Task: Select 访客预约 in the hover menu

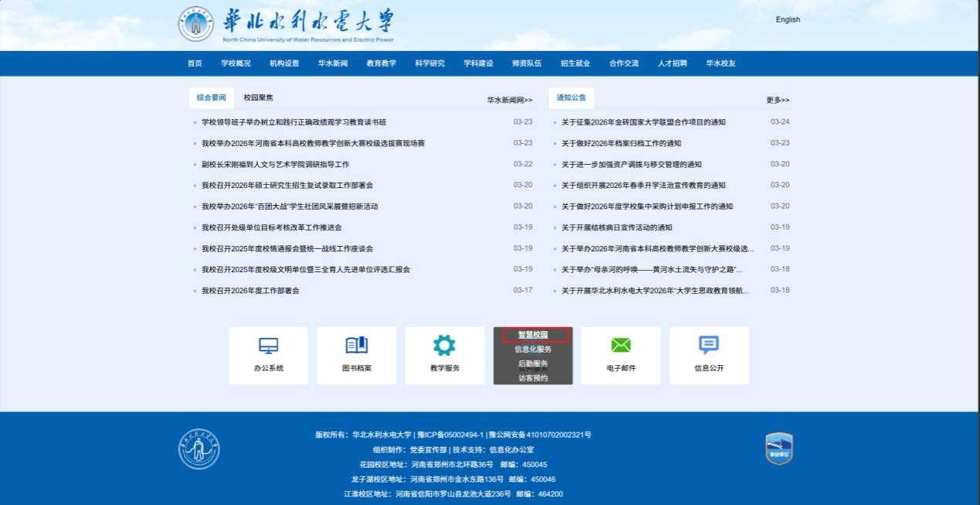Action: pos(533,378)
